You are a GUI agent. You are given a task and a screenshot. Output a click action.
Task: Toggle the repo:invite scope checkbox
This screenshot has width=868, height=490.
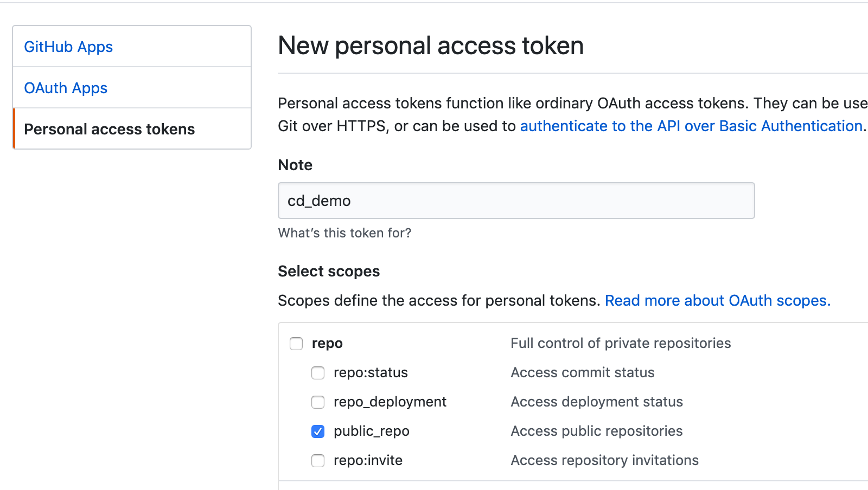318,461
